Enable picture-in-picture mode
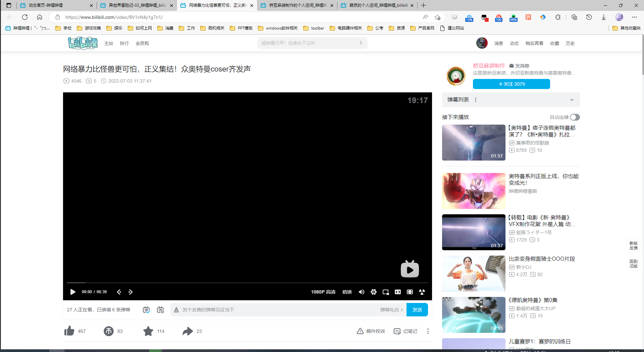Screen dimensions: 644x352 (386, 292)
